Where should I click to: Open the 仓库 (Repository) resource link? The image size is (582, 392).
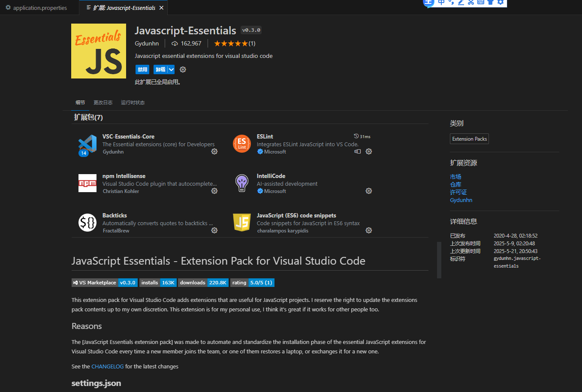click(455, 184)
